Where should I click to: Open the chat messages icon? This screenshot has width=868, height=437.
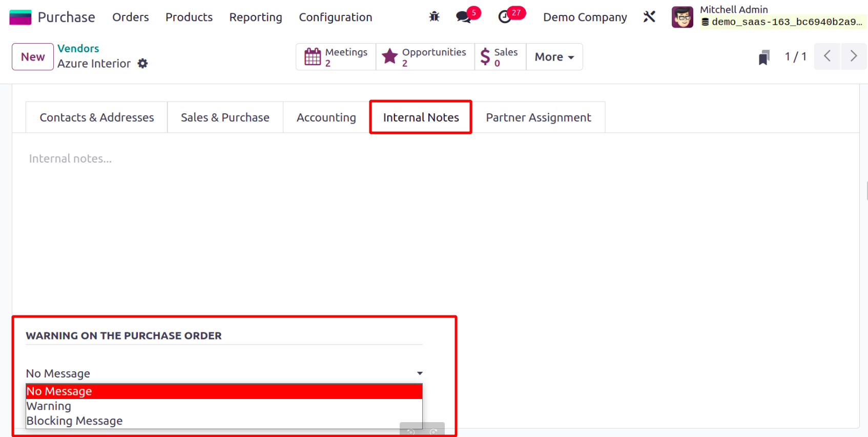464,17
